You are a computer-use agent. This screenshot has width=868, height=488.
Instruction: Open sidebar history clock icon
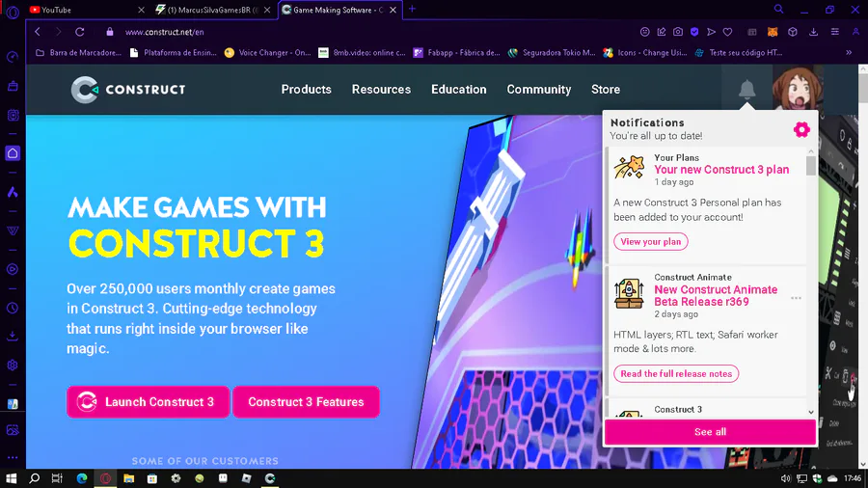point(13,309)
